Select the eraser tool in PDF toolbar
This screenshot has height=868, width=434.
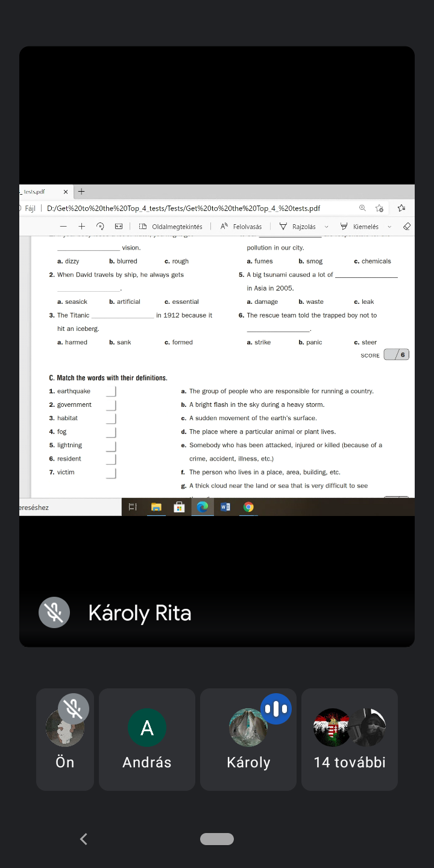406,227
